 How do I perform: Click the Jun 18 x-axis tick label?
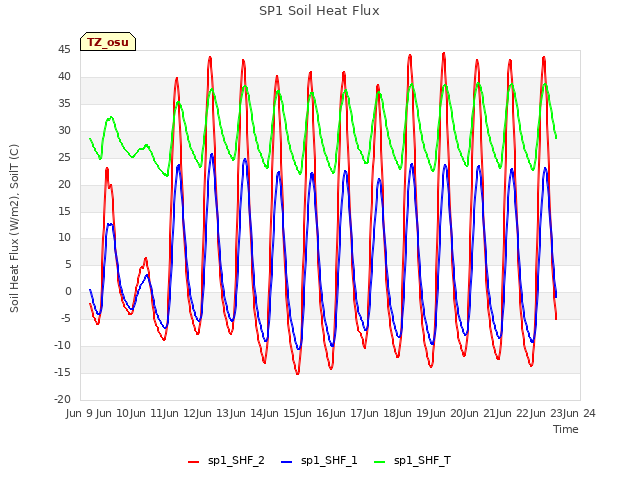(x=380, y=413)
